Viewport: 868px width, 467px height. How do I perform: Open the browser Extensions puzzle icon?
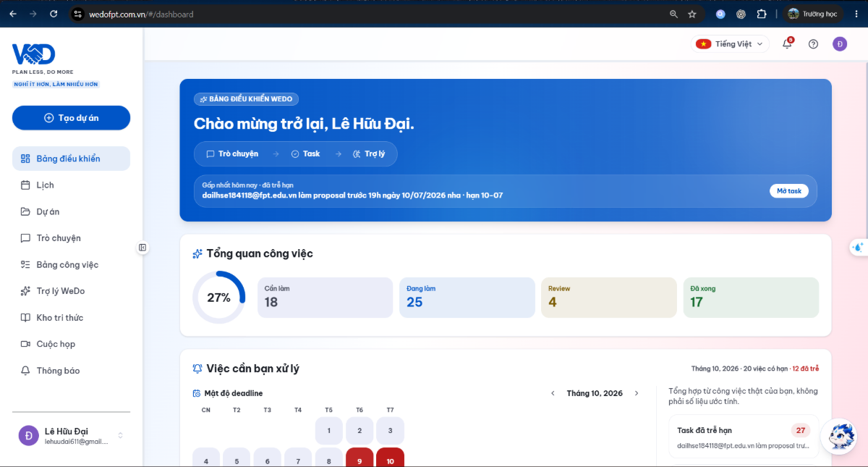coord(762,14)
